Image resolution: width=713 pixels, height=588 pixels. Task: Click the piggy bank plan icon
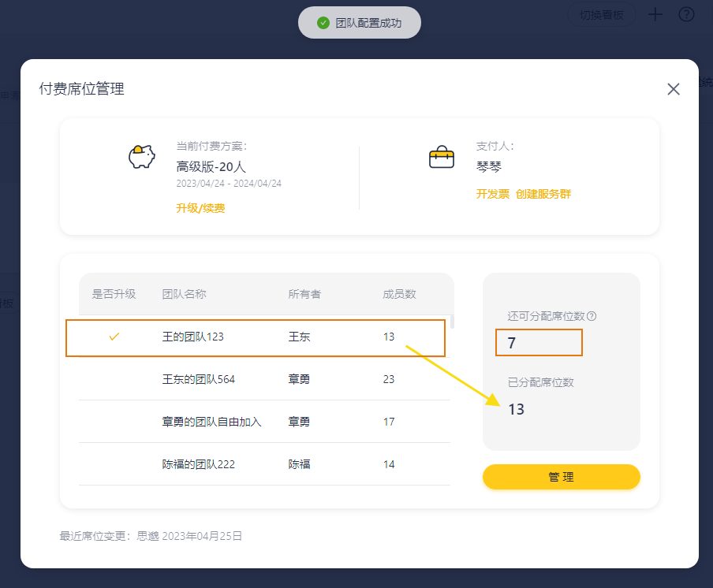point(142,157)
